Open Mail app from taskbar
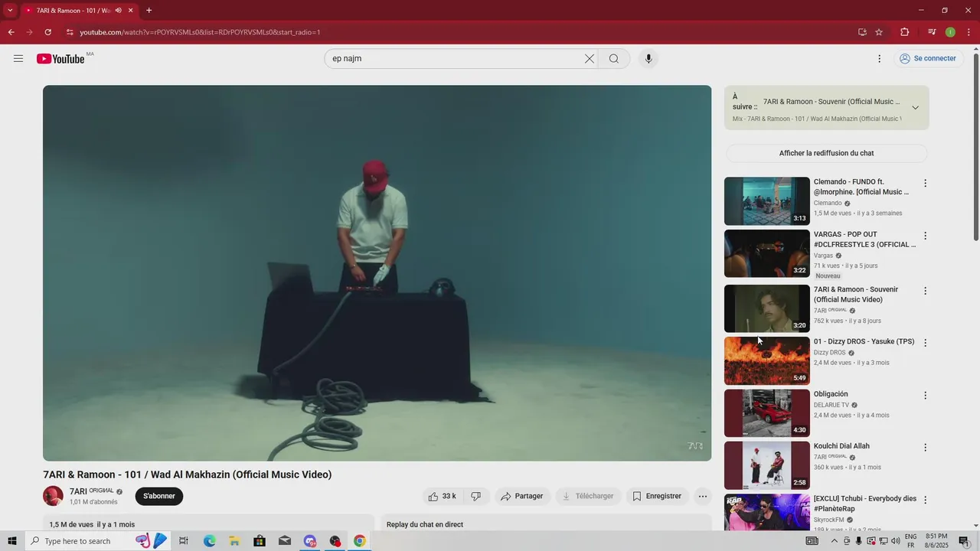 point(285,541)
